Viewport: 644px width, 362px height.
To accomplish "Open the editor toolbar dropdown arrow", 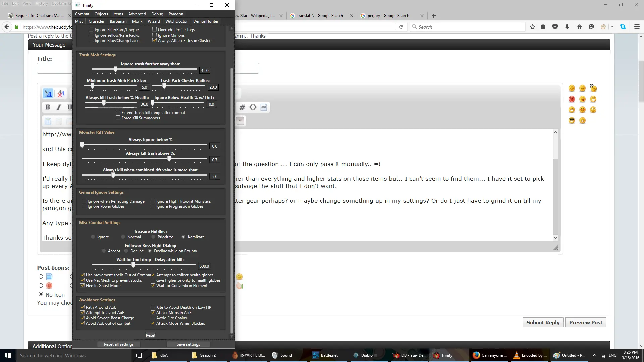I will point(240,121).
